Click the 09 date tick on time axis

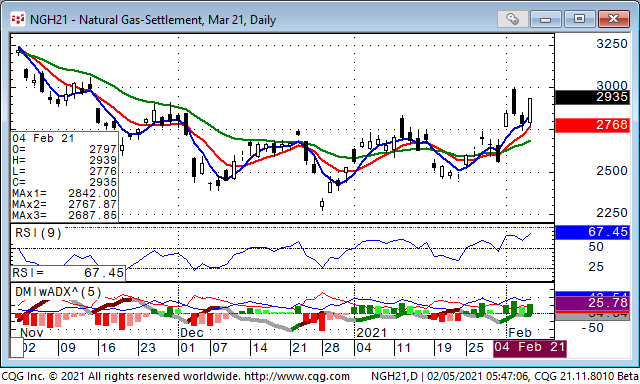68,348
